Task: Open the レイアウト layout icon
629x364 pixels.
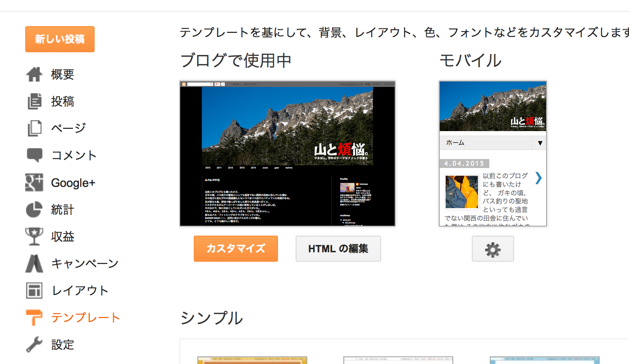Action: [35, 291]
